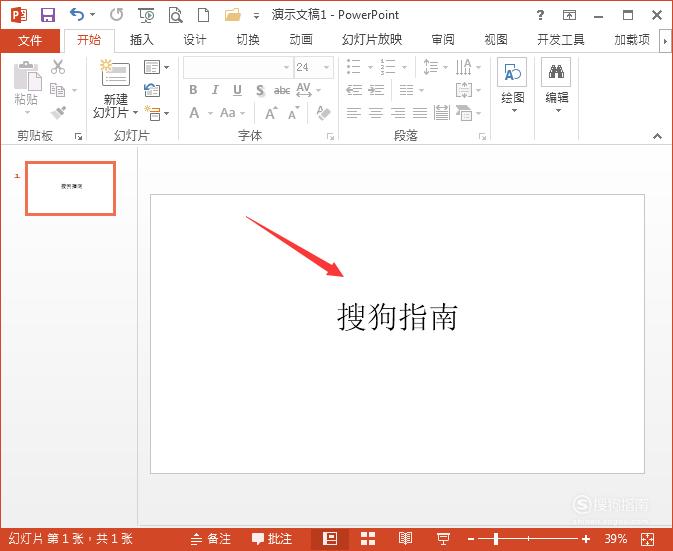The width and height of the screenshot is (673, 551).
Task: Open text direction options
Action: [x=468, y=67]
